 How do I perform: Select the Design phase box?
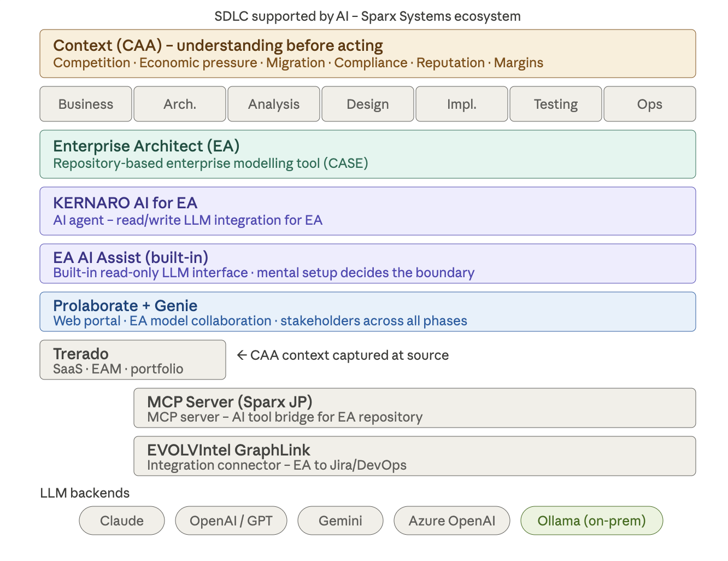pyautogui.click(x=368, y=104)
